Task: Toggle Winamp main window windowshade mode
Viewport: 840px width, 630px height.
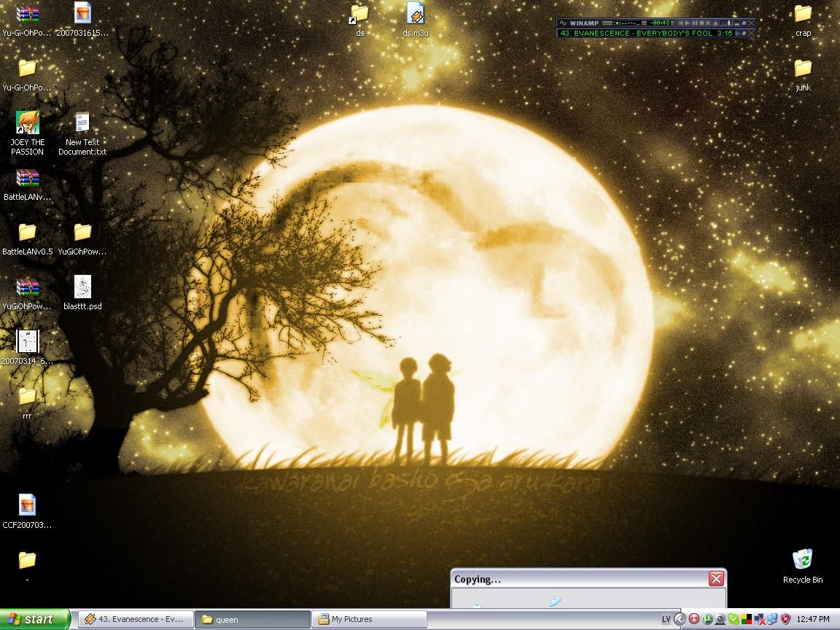Action: tap(744, 23)
